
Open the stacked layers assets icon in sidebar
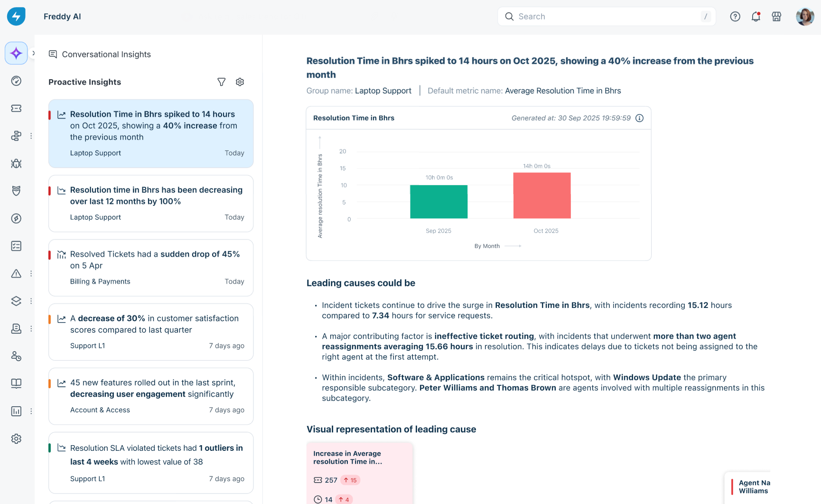16,301
